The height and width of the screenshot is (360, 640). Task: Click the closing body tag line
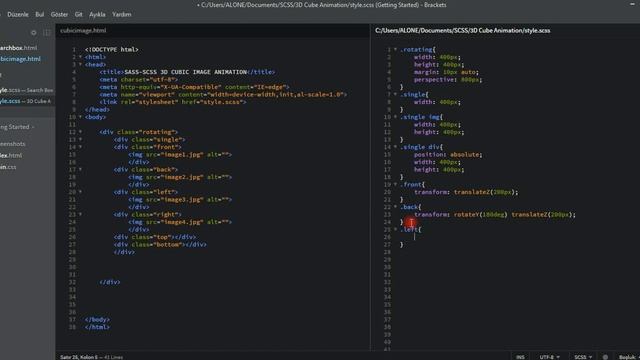pyautogui.click(x=97, y=320)
